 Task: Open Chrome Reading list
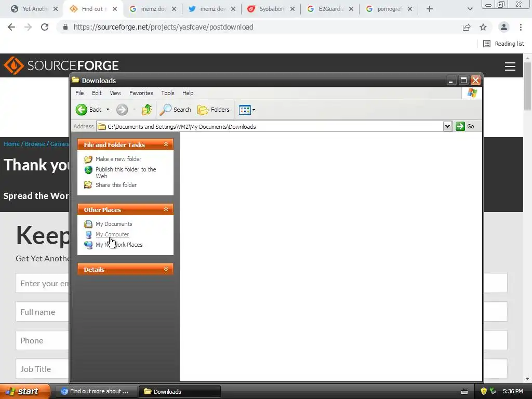click(503, 44)
